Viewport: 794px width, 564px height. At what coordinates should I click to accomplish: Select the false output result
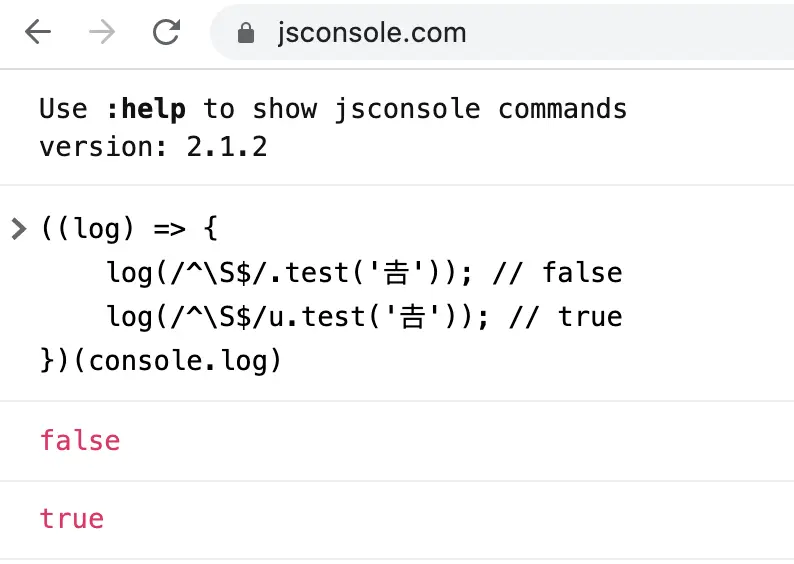[80, 440]
